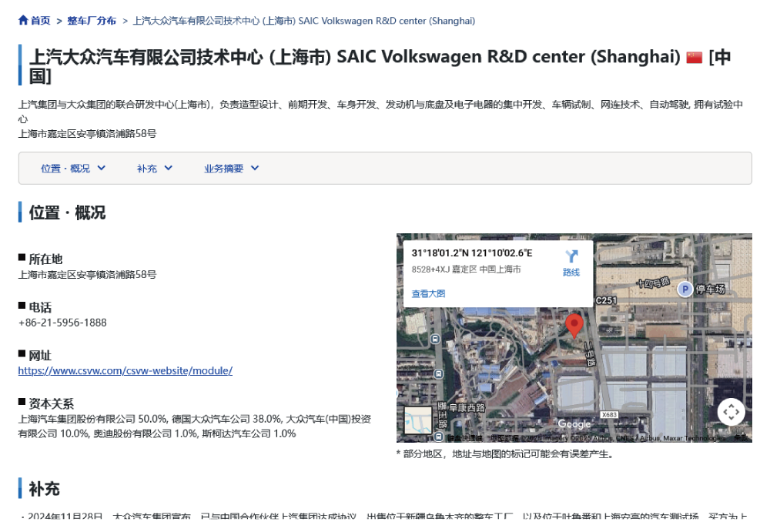Viewport: 770px width, 532px height.
Task: Click the China flag icon in title
Action: coord(694,58)
